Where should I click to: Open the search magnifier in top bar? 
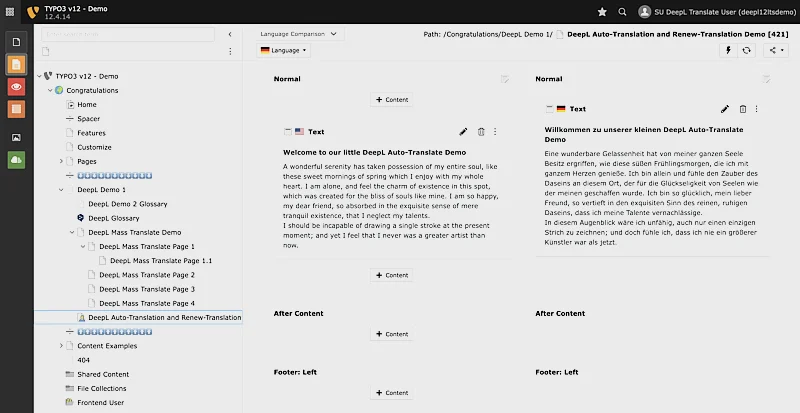(622, 12)
